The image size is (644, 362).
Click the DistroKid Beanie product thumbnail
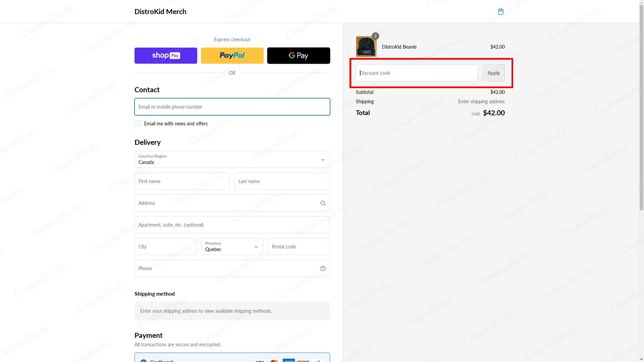pyautogui.click(x=366, y=47)
